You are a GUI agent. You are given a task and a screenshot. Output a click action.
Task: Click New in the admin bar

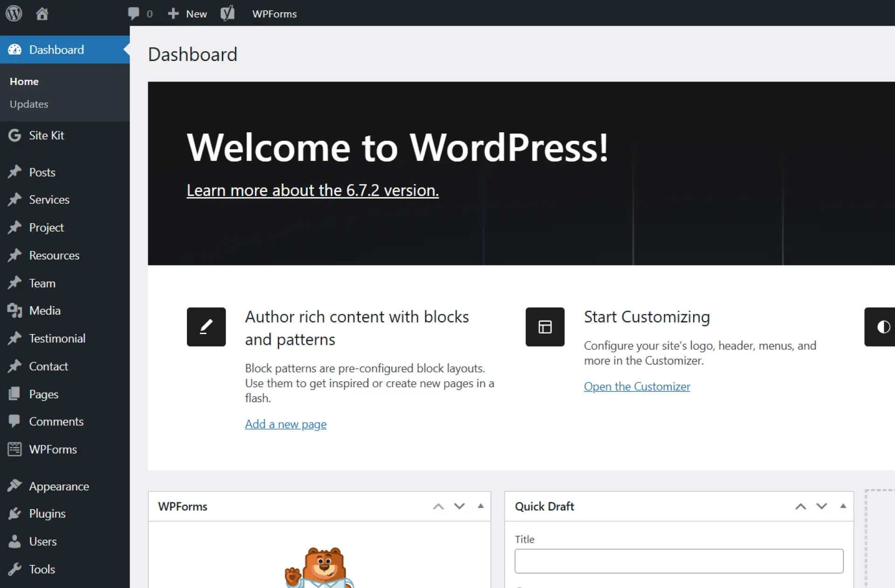point(196,14)
